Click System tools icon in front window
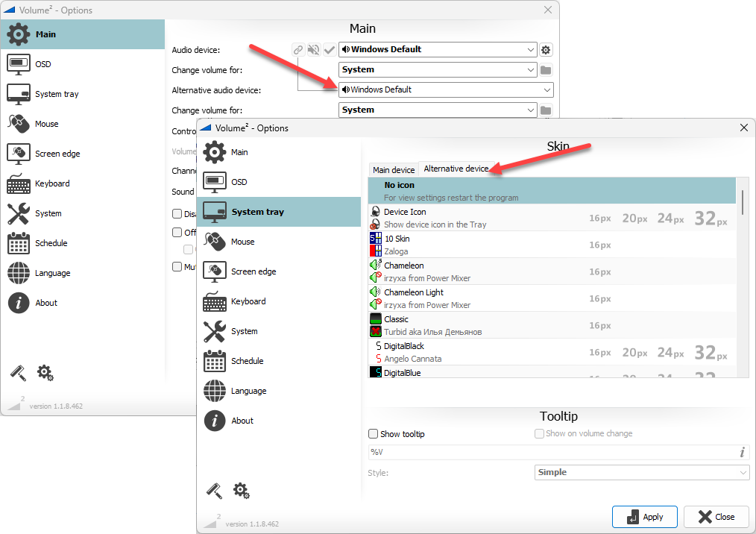Image resolution: width=756 pixels, height=534 pixels. (215, 331)
